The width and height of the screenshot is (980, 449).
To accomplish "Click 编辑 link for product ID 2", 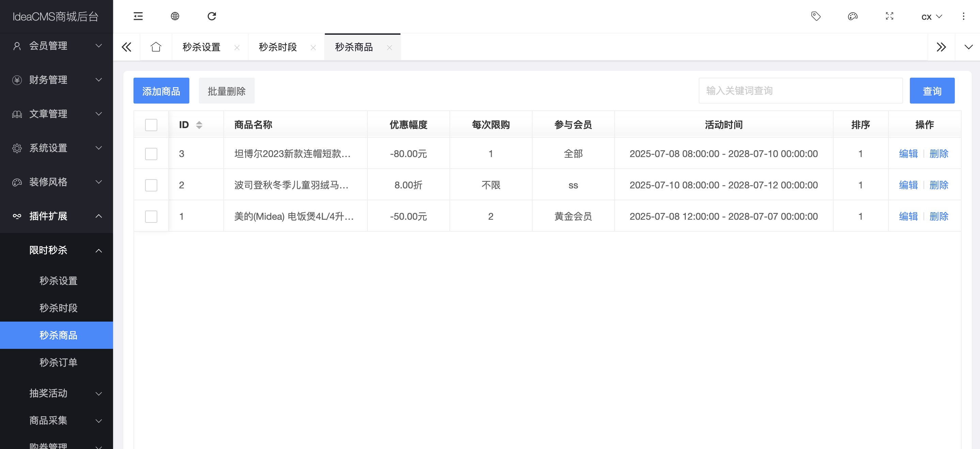I will (x=908, y=185).
